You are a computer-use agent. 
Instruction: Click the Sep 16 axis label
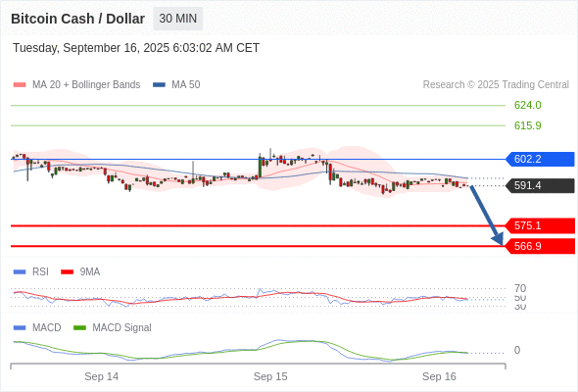coord(439,376)
